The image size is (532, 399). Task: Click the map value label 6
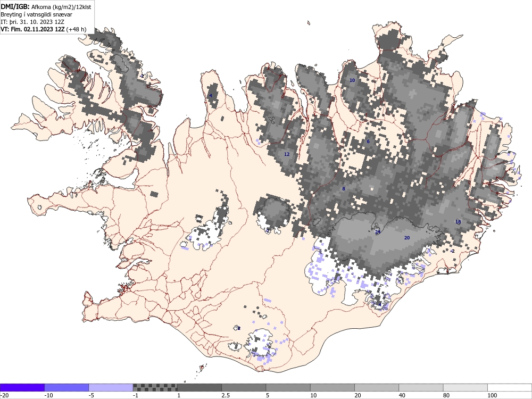coord(368,142)
